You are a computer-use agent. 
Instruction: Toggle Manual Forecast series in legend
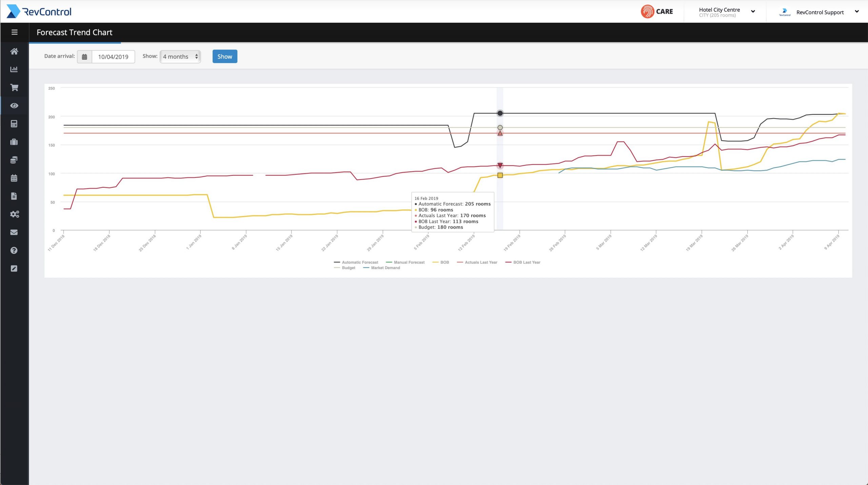(405, 262)
